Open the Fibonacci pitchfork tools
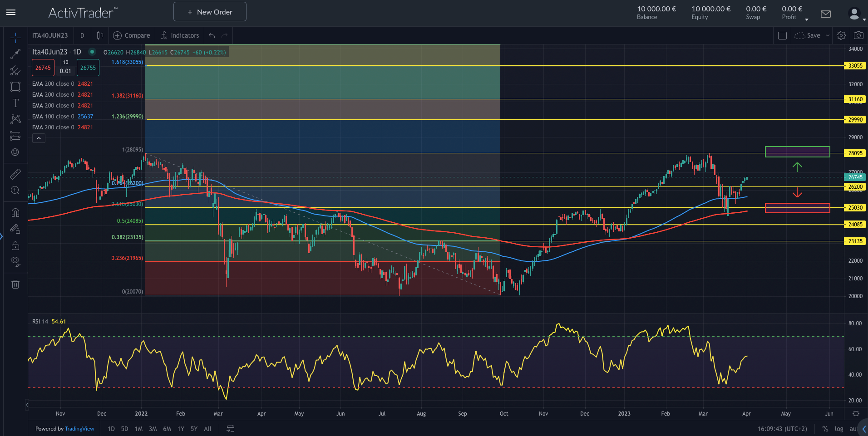 click(15, 70)
